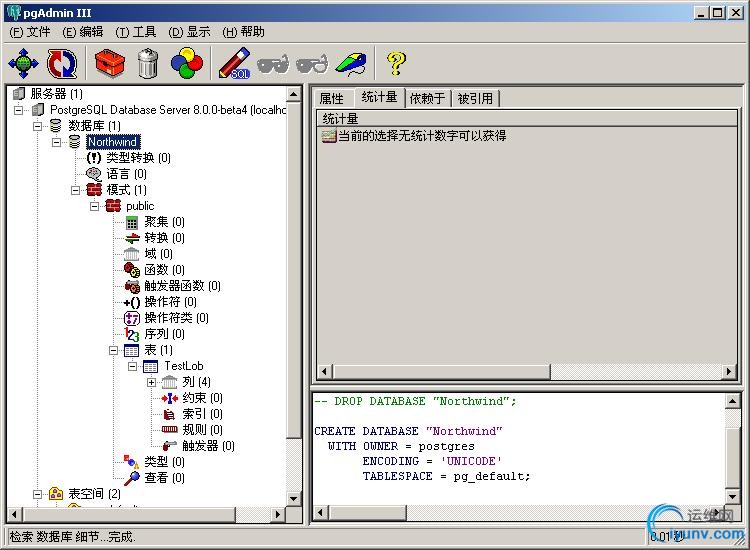Screen dimensions: 750x550
Task: Collapse the 模式 (1) schemas node
Action: click(x=76, y=190)
